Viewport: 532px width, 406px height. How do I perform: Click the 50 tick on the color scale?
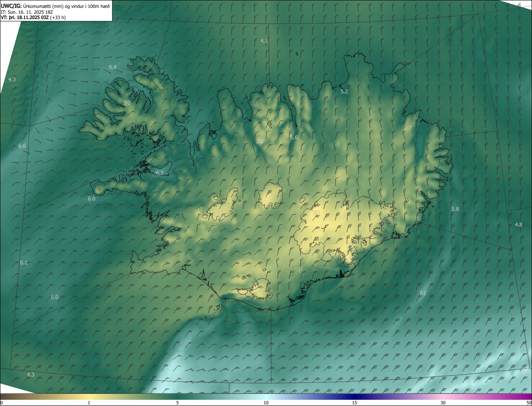[529, 403]
